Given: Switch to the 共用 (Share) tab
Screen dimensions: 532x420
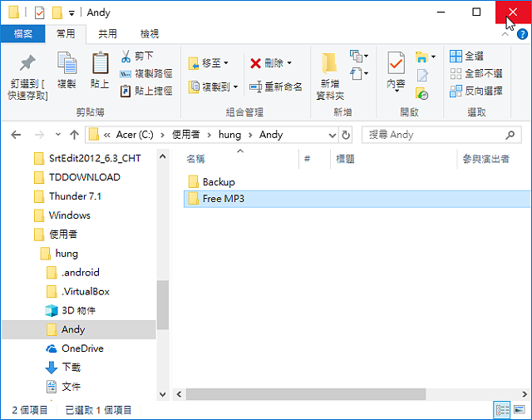Looking at the screenshot, I should tap(107, 33).
